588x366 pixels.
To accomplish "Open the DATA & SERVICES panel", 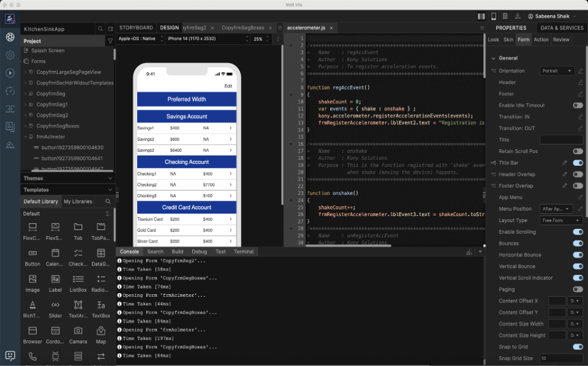I will click(x=561, y=28).
